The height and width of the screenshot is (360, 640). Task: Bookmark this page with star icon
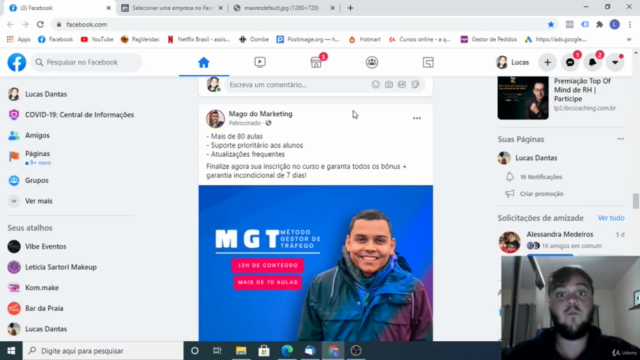point(551,24)
